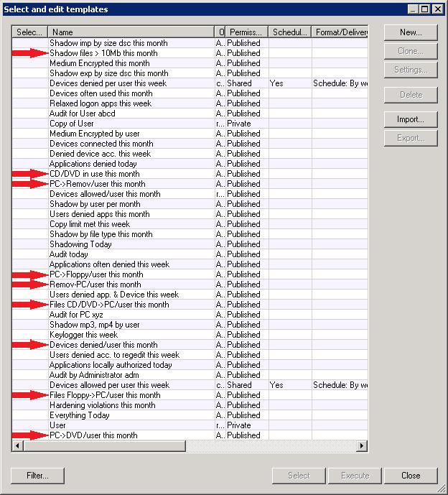Viewport: 448px width, 495px height.
Task: Select 'Remov-PC/user this month' row
Action: pyautogui.click(x=190, y=284)
